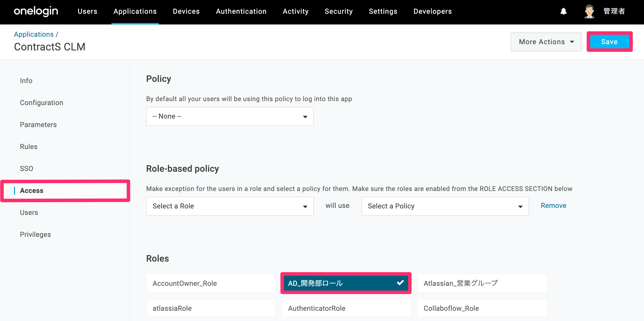Go to the SSO sidebar tab

(26, 169)
